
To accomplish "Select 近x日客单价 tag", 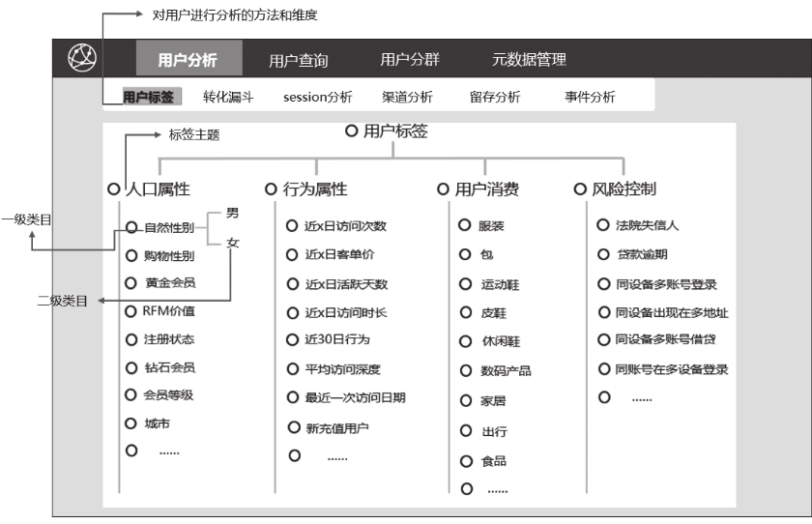I will [x=331, y=254].
